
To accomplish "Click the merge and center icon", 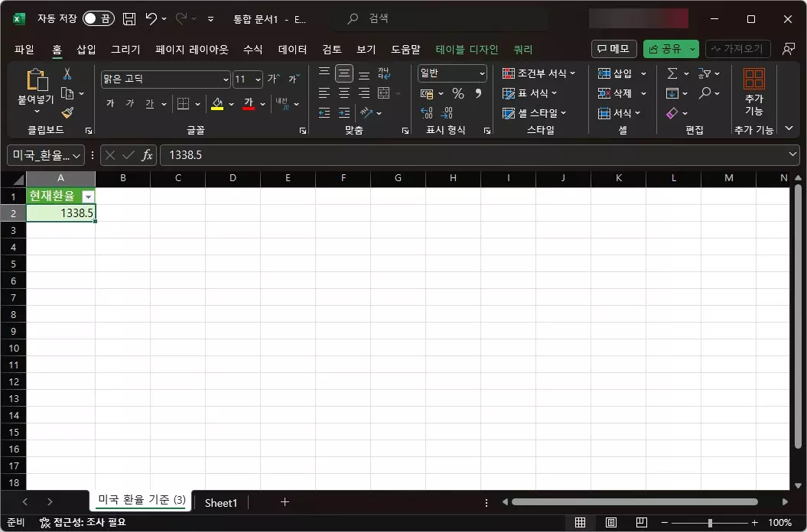I will point(383,93).
